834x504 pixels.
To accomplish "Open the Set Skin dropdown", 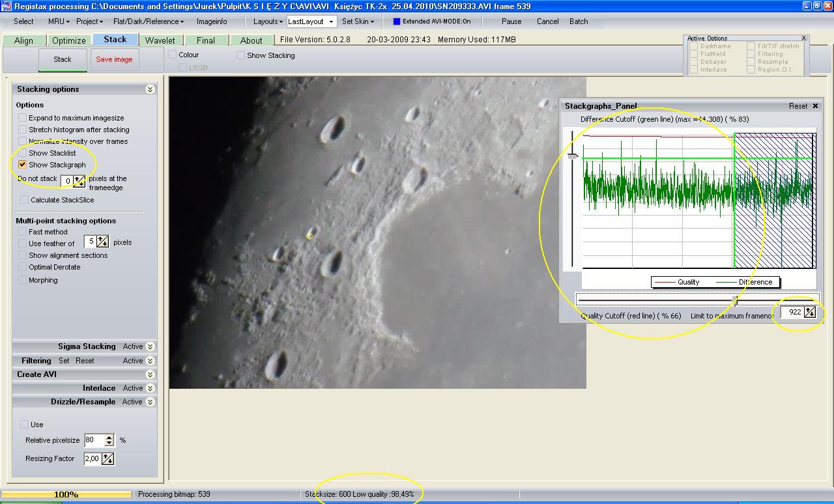I will [x=358, y=21].
